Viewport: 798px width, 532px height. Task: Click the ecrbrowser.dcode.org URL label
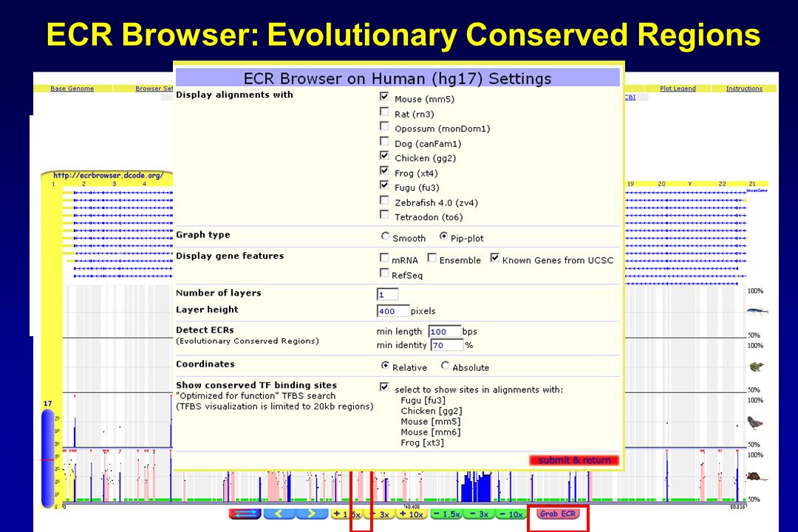click(109, 176)
